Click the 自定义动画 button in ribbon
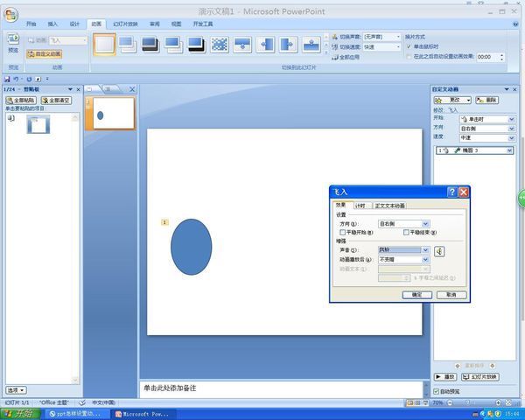The height and width of the screenshot is (420, 525). [44, 53]
